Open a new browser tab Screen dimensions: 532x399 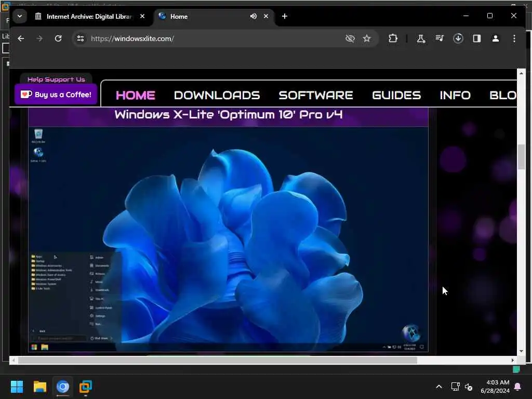coord(285,16)
